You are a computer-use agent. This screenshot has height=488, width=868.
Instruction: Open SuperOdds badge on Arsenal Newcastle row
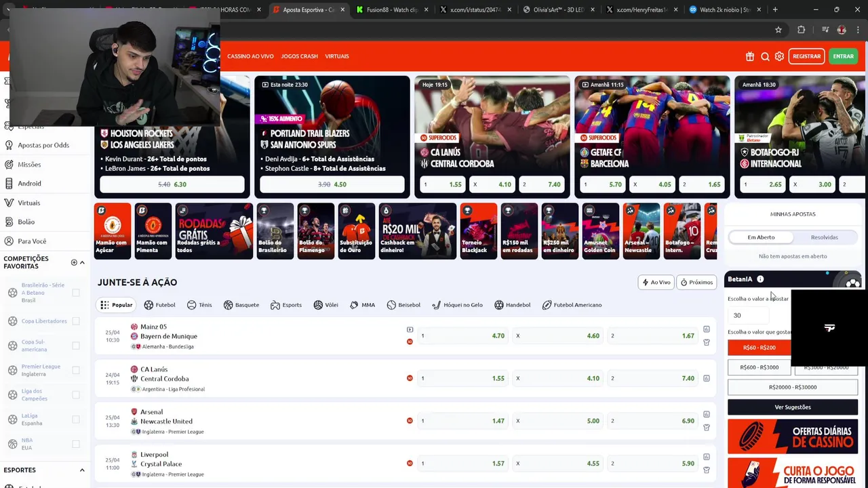tap(410, 421)
